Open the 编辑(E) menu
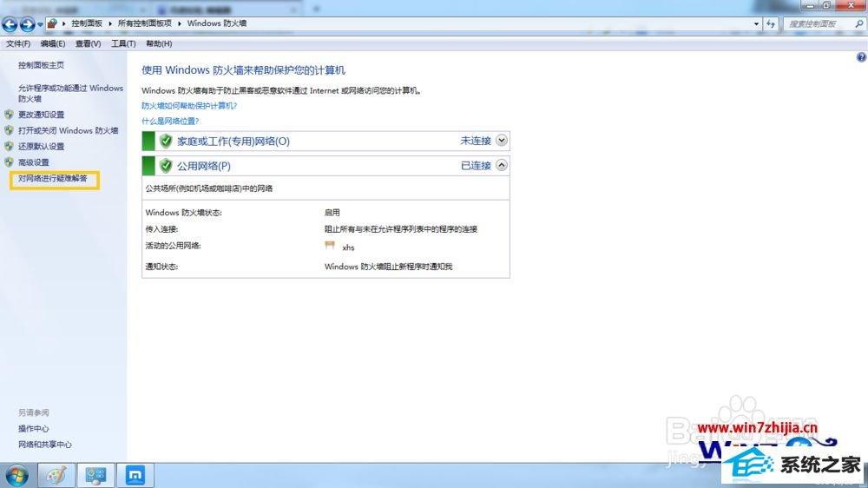Viewport: 868px width, 488px height. [53, 43]
